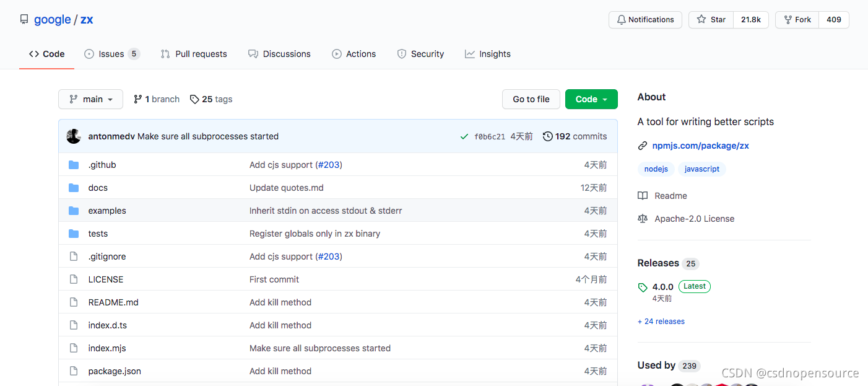Click the README.md file icon
Screen dimensions: 868x386
pos(74,302)
